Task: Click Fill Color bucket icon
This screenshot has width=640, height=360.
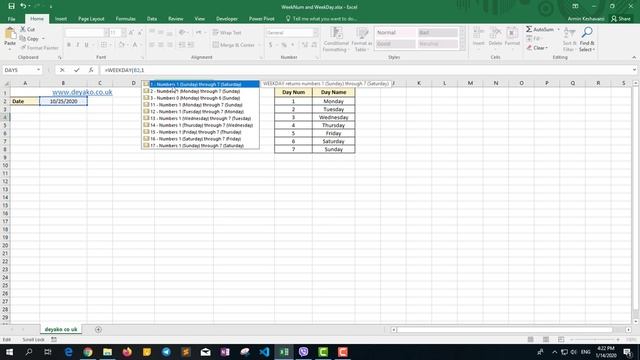Action: coord(121,45)
